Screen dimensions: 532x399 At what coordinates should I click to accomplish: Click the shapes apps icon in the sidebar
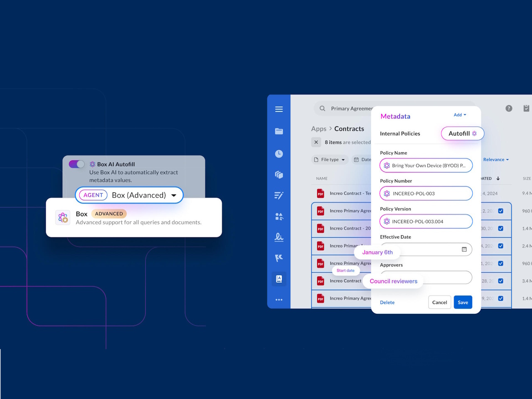coord(279,217)
